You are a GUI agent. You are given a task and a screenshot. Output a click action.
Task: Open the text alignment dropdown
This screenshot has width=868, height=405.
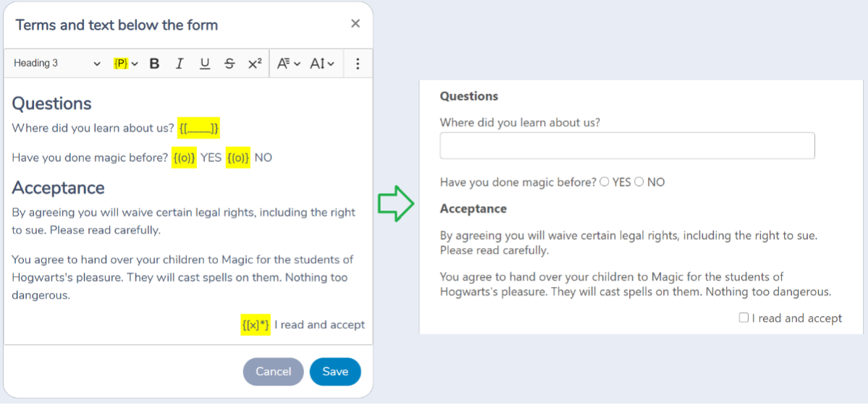tap(288, 64)
